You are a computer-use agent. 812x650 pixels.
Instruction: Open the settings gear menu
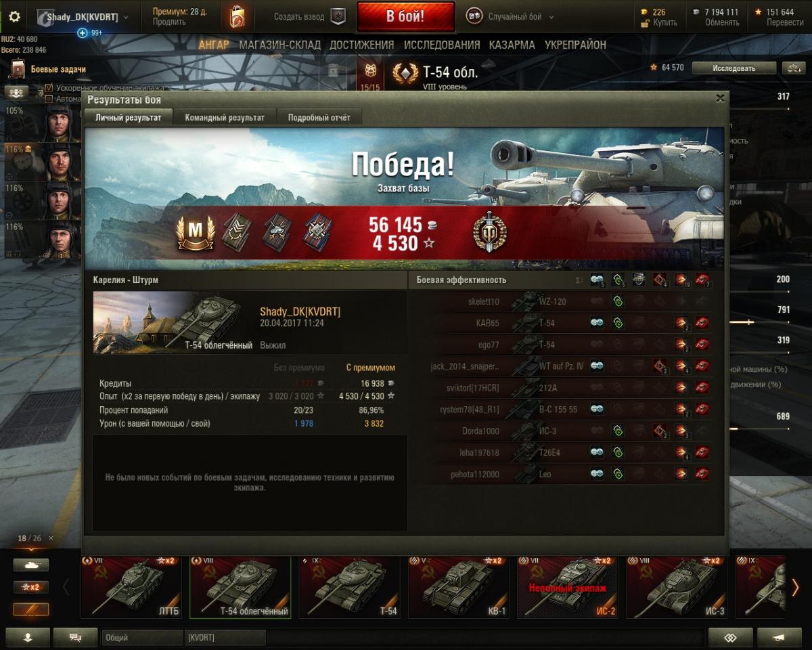pyautogui.click(x=14, y=17)
